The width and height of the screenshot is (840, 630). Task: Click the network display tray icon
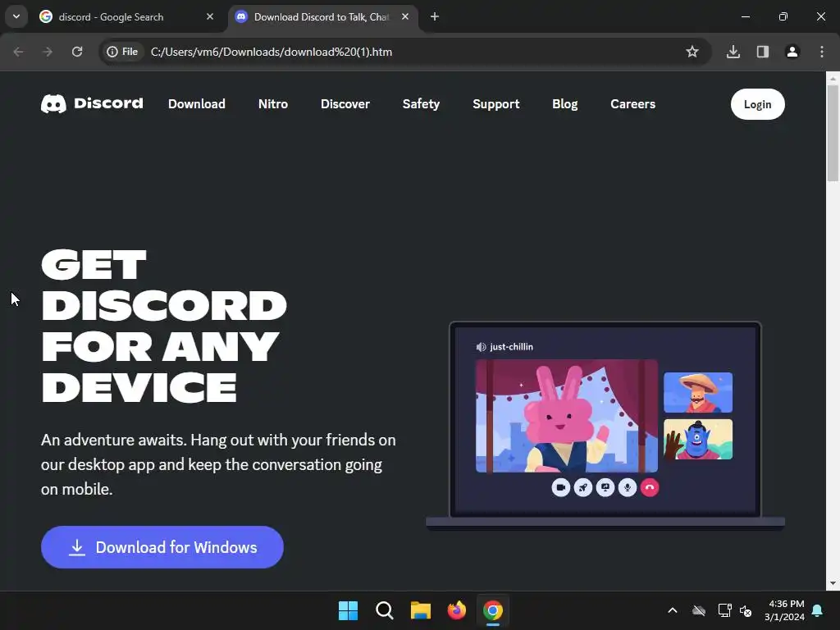724,610
